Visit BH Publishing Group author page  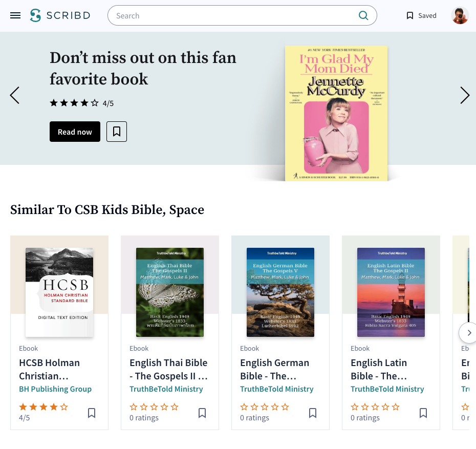55,389
